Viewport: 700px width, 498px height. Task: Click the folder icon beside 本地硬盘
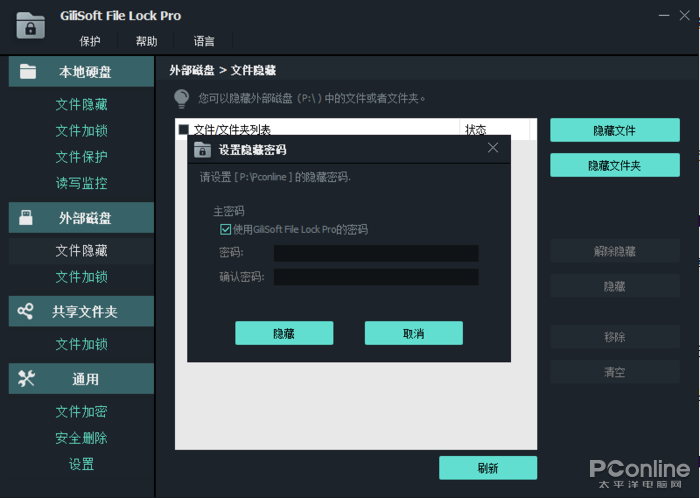[28, 71]
